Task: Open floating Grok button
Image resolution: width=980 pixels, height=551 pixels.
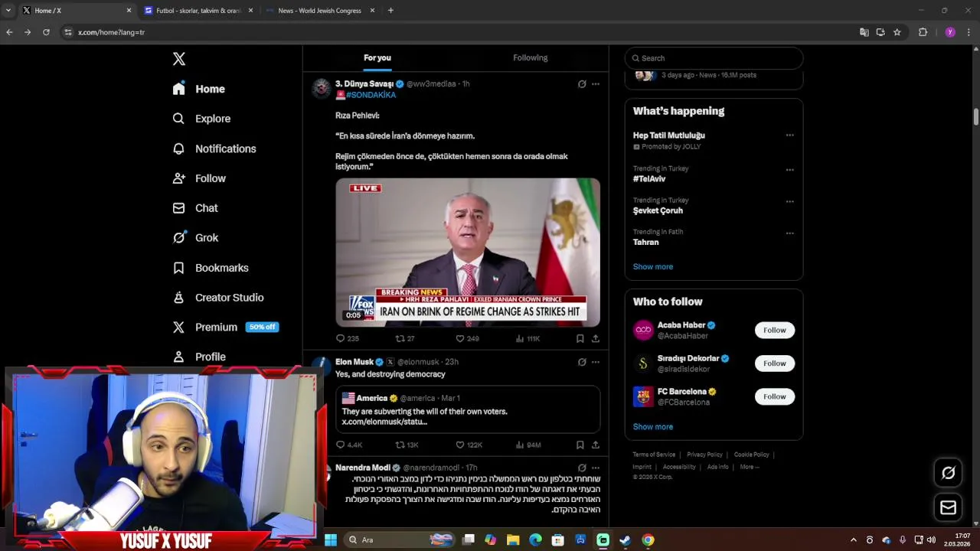Action: point(948,473)
